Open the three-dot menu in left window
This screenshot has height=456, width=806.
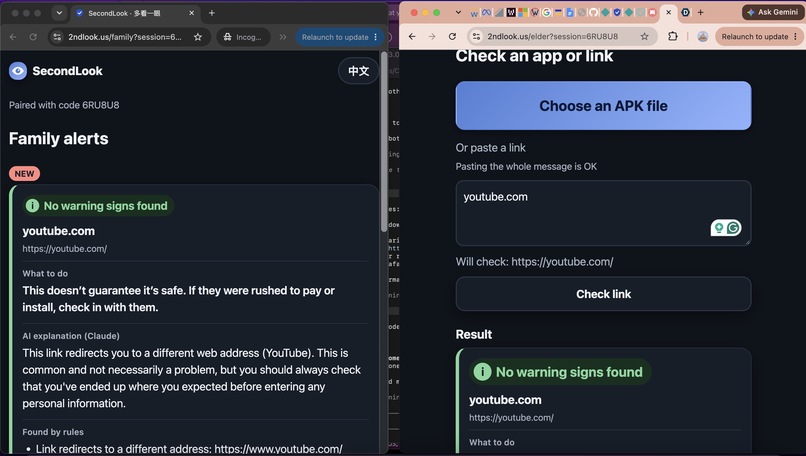click(376, 37)
